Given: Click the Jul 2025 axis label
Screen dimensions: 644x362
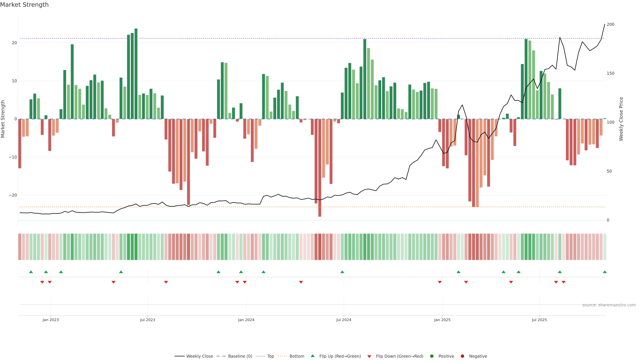Looking at the screenshot, I should point(539,320).
